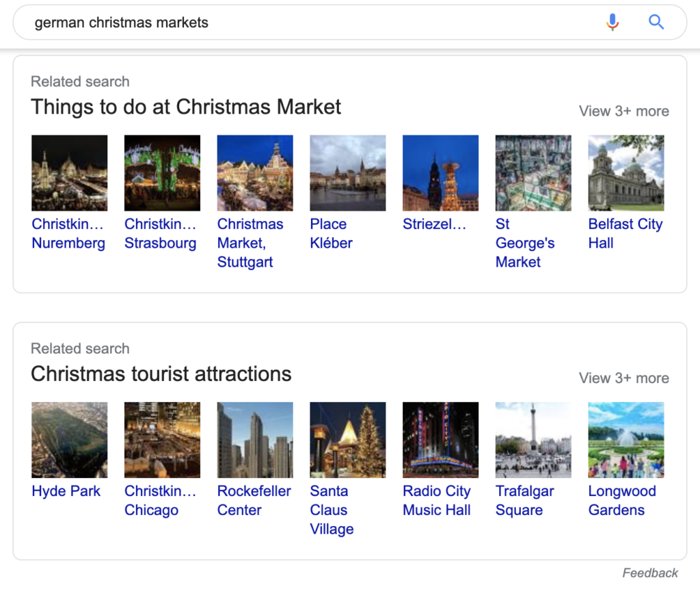This screenshot has height=591, width=700.
Task: Open the Things to do at Christmas Market heading
Action: [x=186, y=107]
